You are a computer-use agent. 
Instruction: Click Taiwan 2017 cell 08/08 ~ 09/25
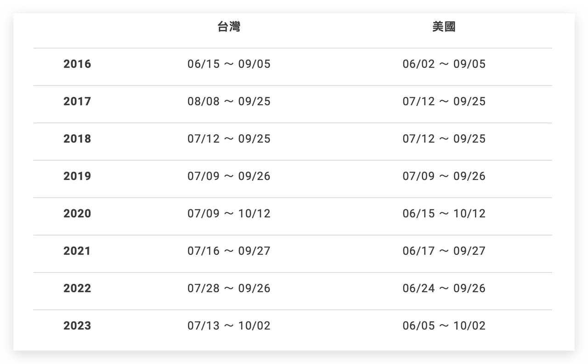(229, 101)
